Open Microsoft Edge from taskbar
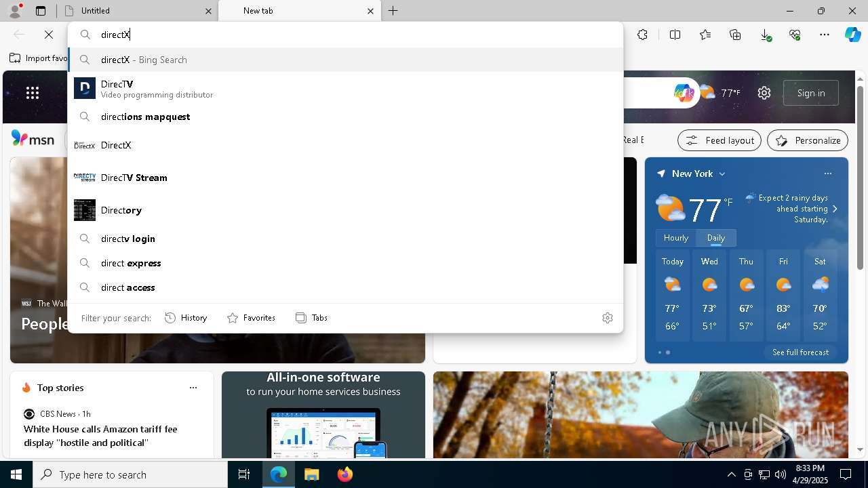Screen dimensions: 868x488 tap(279, 474)
